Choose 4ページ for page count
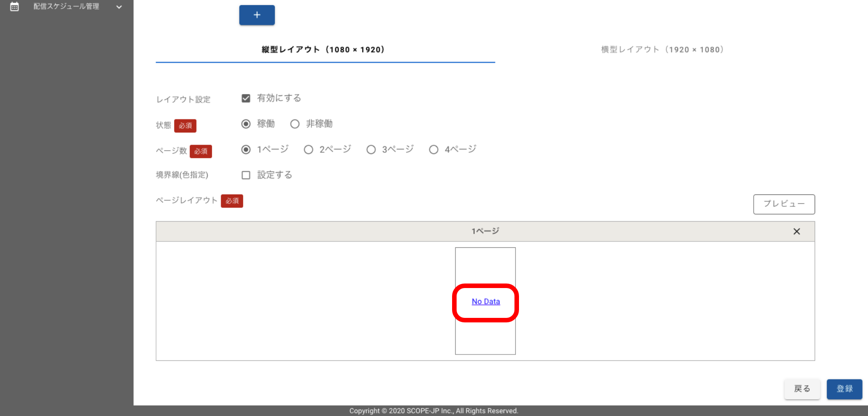Screen dimensions: 868x416 tap(434, 150)
